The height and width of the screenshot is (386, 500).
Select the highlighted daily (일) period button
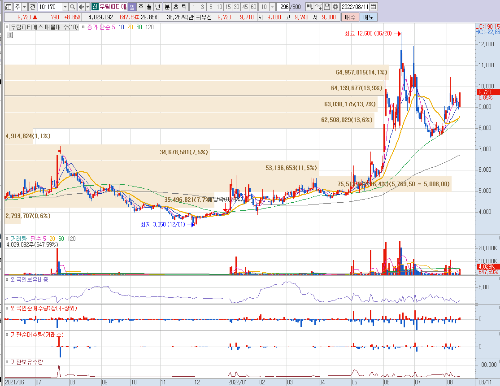click(x=132, y=7)
